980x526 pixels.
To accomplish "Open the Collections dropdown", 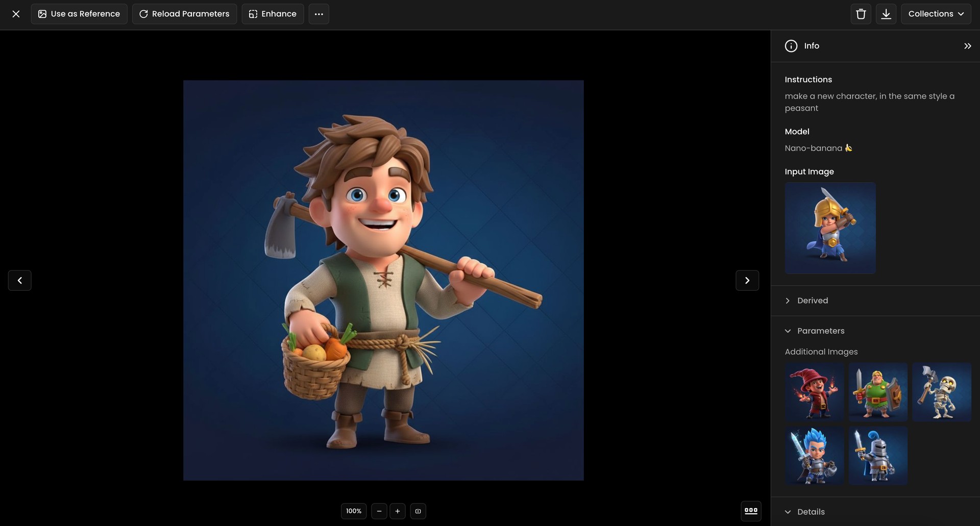I will 936,14.
